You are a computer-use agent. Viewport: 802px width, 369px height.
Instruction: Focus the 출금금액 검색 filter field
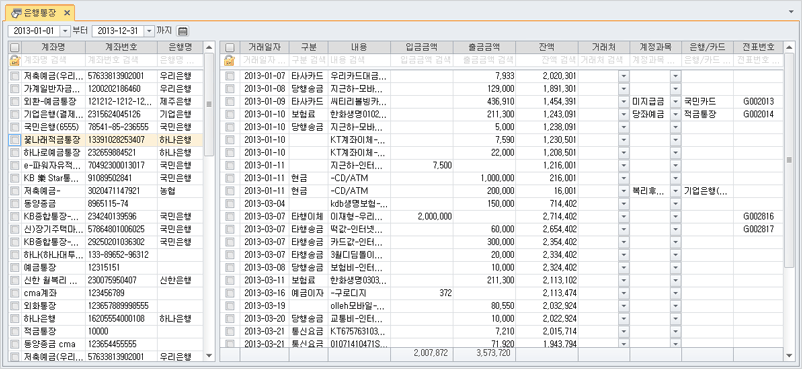point(484,60)
